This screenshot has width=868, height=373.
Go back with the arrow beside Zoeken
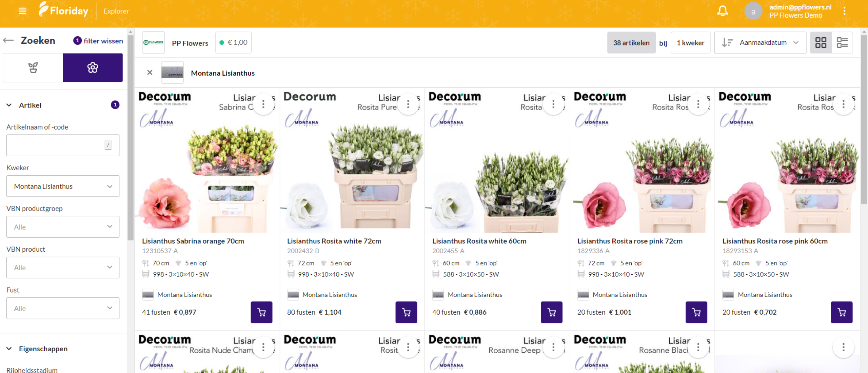coord(8,41)
